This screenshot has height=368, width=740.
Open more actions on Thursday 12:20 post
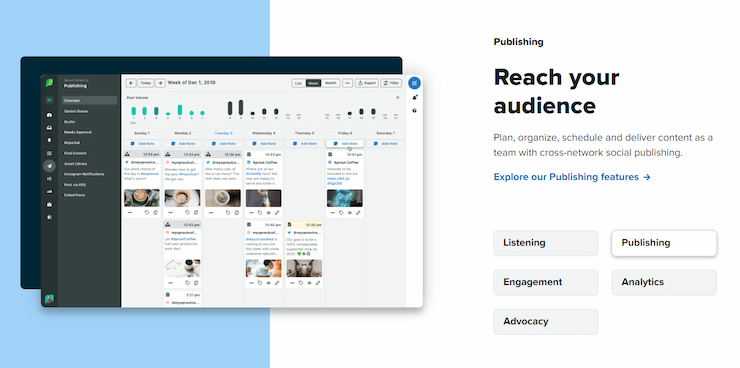pyautogui.click(x=292, y=283)
